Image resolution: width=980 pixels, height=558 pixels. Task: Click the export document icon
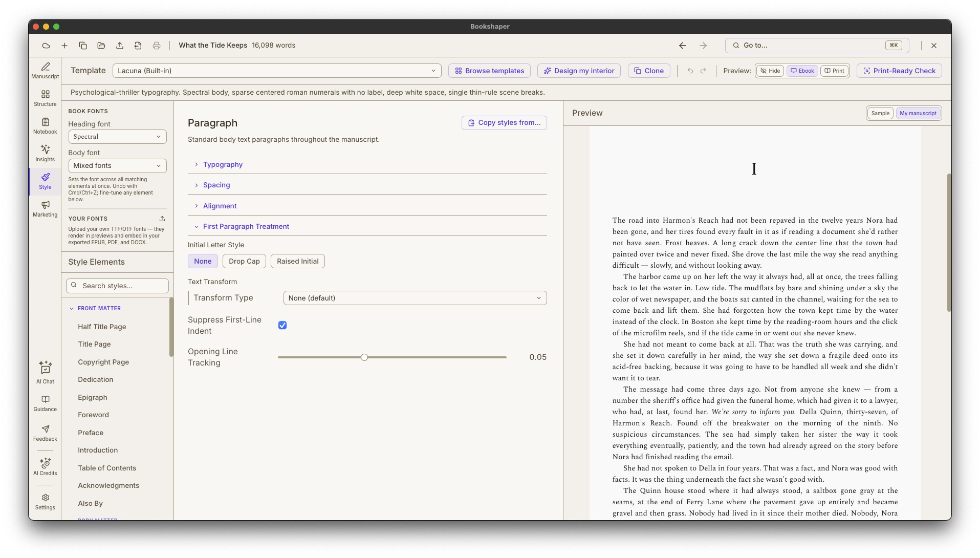tap(138, 46)
